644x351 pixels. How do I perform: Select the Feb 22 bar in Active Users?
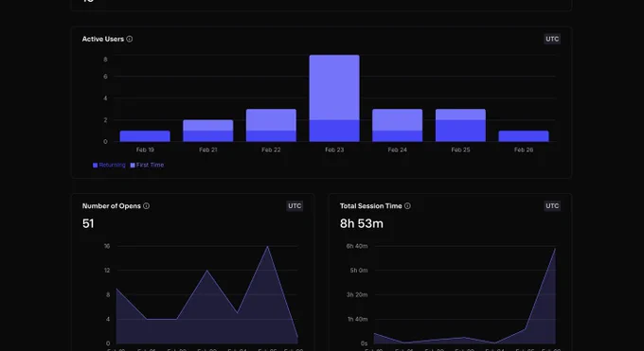[271, 125]
